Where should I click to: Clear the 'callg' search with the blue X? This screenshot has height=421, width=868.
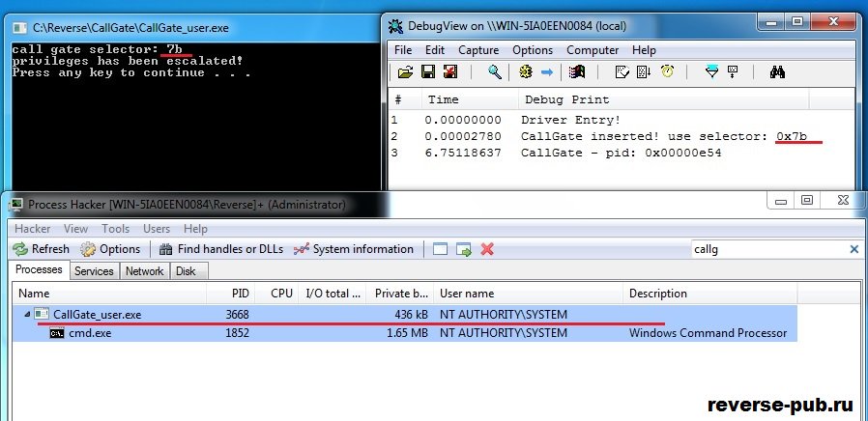(854, 249)
